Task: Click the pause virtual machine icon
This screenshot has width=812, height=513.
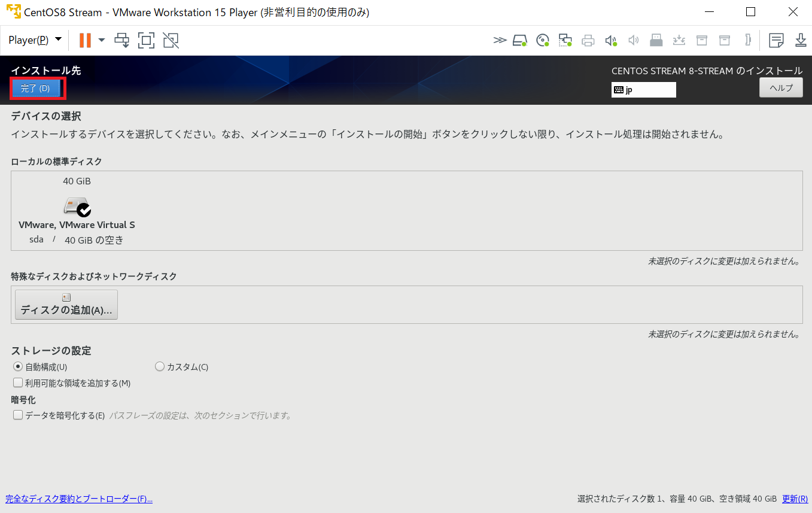Action: click(x=85, y=40)
